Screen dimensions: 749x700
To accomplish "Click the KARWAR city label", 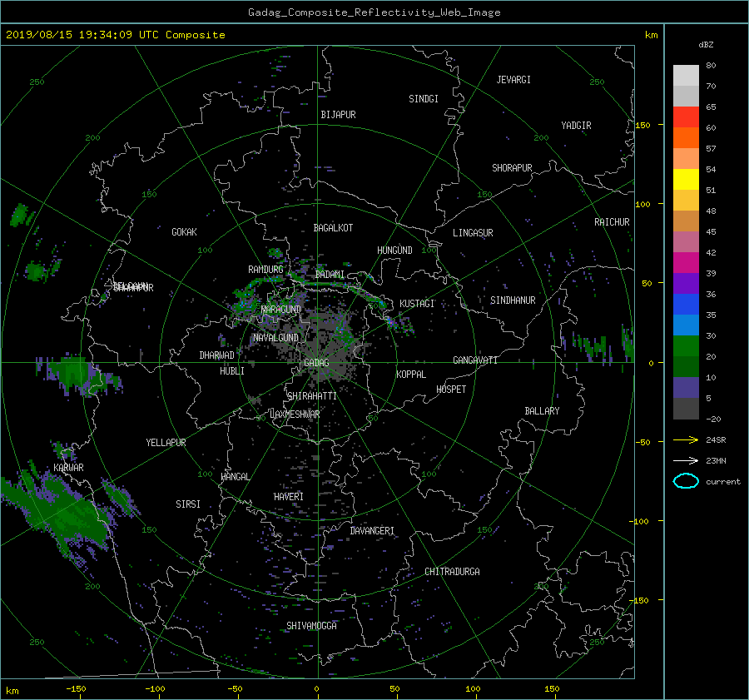I will [x=69, y=468].
